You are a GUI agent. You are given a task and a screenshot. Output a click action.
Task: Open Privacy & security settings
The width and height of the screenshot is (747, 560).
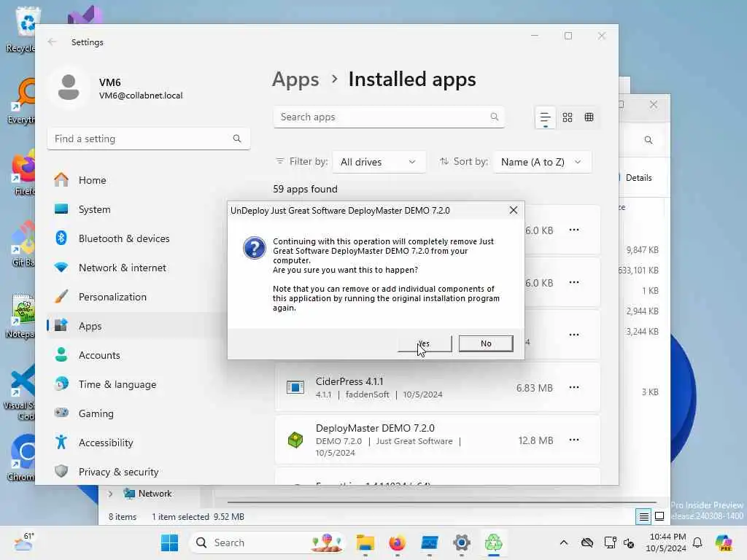point(118,472)
